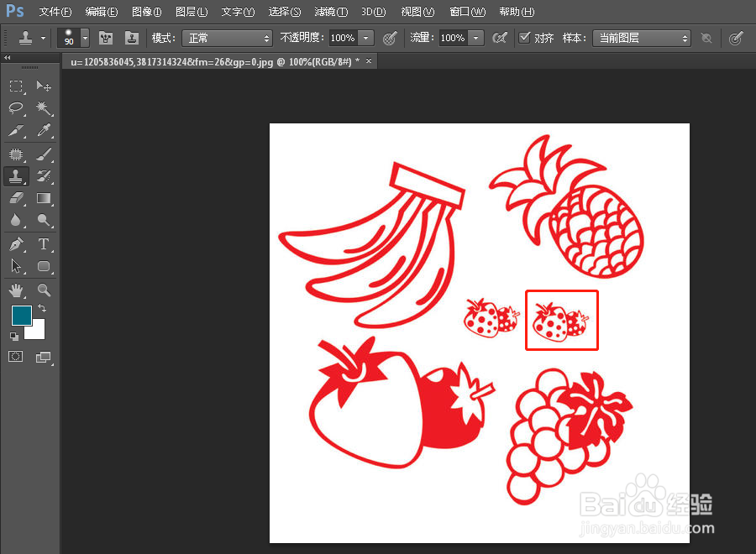
Task: Change screen mode button
Action: 44,357
